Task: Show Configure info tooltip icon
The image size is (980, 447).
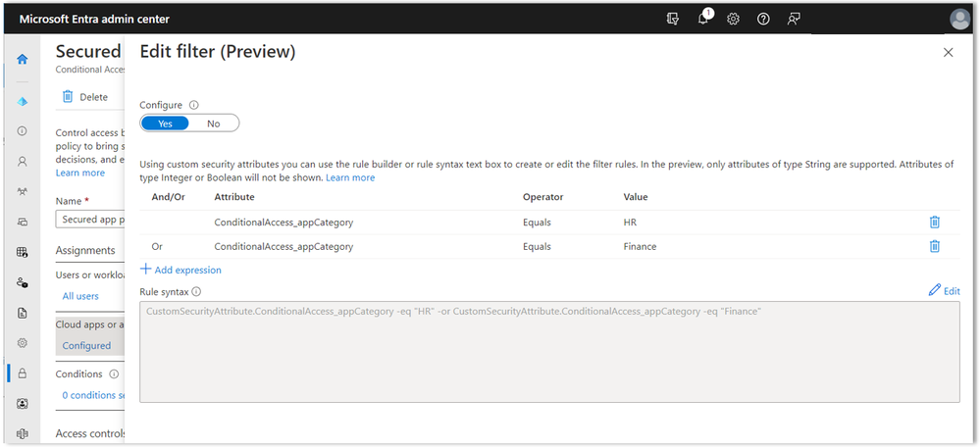Action: click(x=193, y=105)
